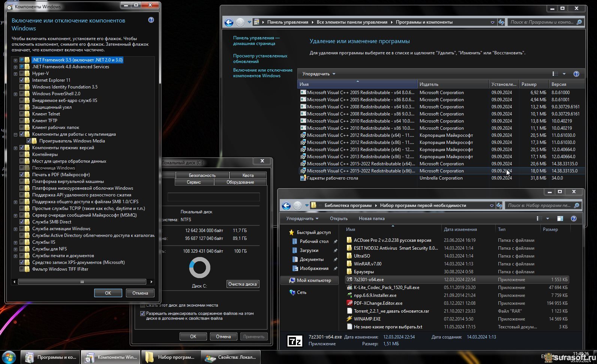Click the help icon in Windows Components dialog
The height and width of the screenshot is (364, 597).
[x=151, y=20]
